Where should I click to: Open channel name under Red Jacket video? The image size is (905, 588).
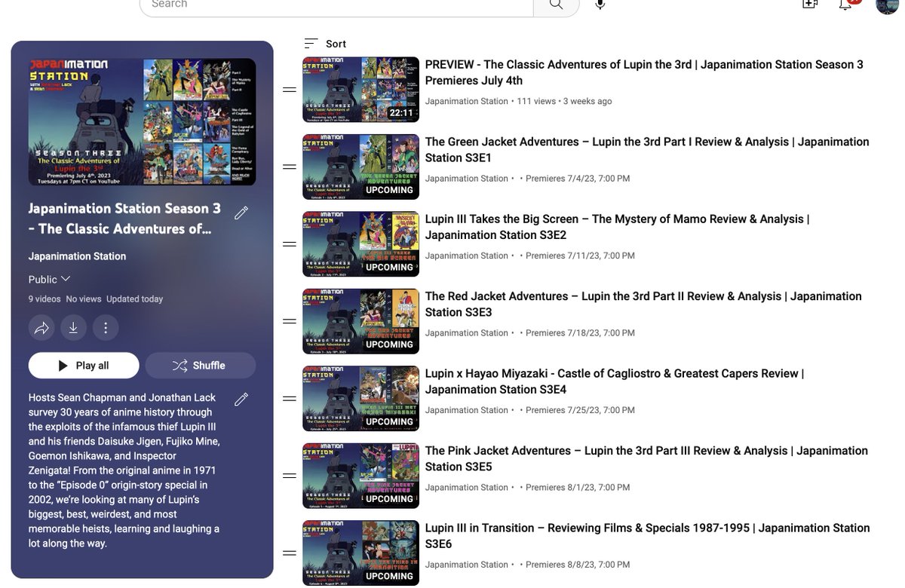tap(467, 332)
